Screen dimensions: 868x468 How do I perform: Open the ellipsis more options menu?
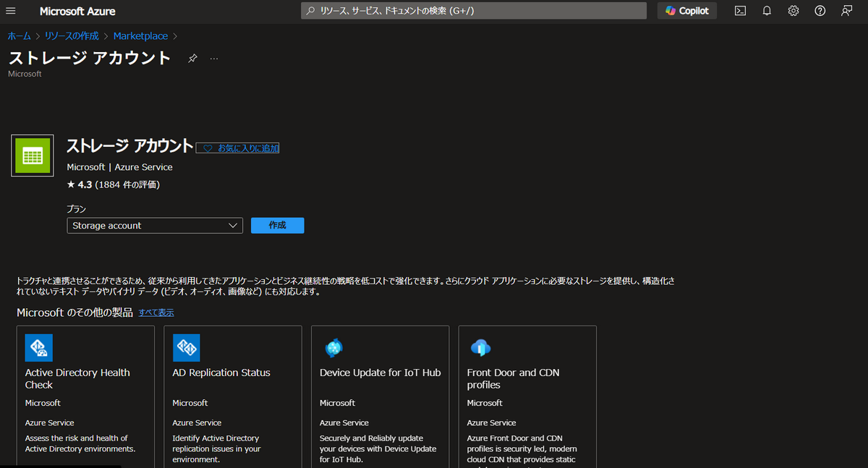(214, 59)
